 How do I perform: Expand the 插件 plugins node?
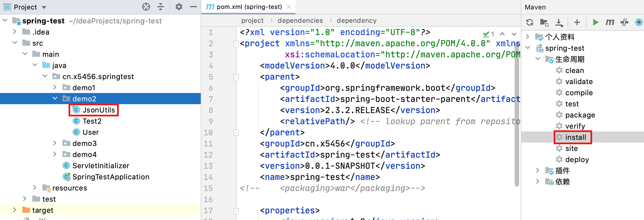538,170
